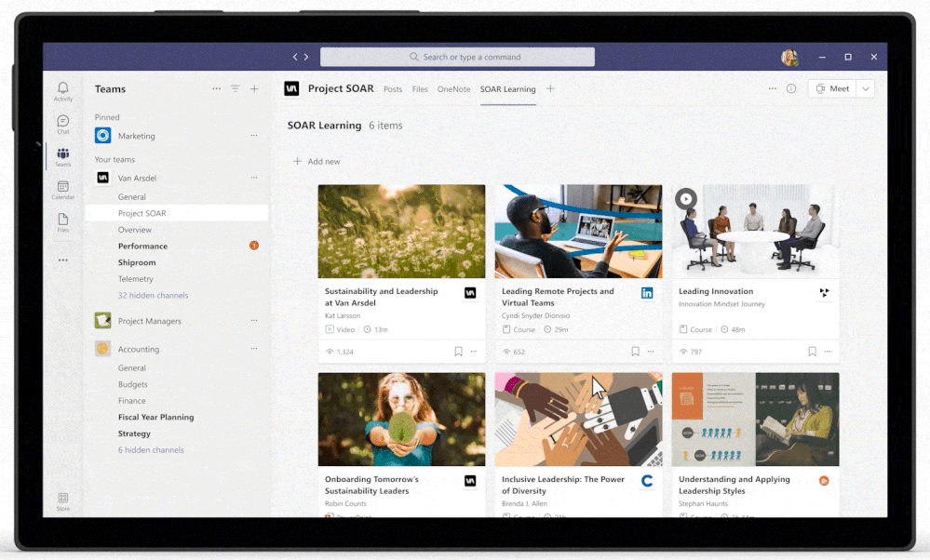Screen dimensions: 930x560
Task: Open more options for Project Managers team
Action: click(254, 321)
